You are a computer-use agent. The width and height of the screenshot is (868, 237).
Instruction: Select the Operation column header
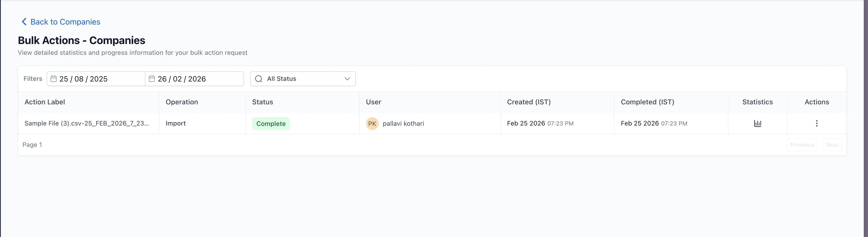(x=182, y=102)
